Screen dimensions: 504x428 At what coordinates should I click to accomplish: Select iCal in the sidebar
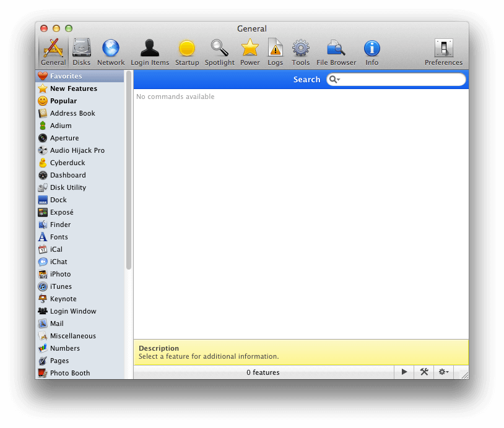point(79,249)
